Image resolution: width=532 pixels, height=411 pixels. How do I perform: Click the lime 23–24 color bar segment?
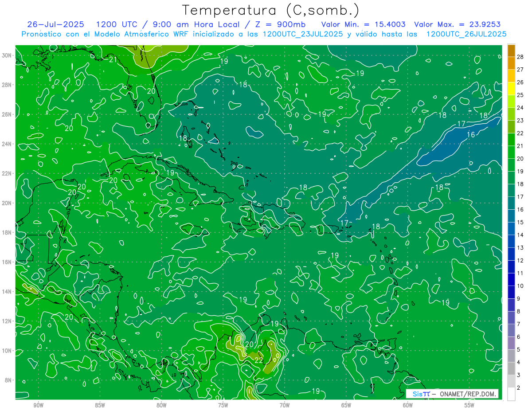[x=511, y=114]
